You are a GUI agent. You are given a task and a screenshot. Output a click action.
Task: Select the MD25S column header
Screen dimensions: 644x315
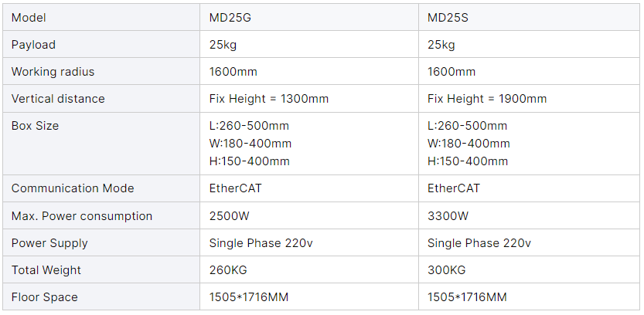coord(448,18)
